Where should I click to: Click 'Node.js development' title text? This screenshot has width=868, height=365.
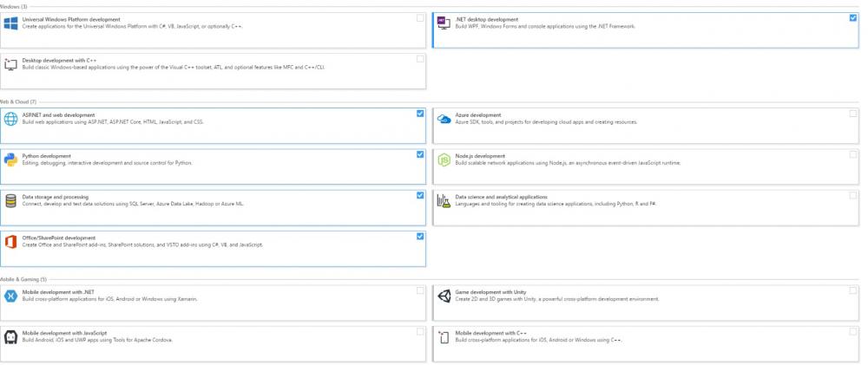click(480, 156)
